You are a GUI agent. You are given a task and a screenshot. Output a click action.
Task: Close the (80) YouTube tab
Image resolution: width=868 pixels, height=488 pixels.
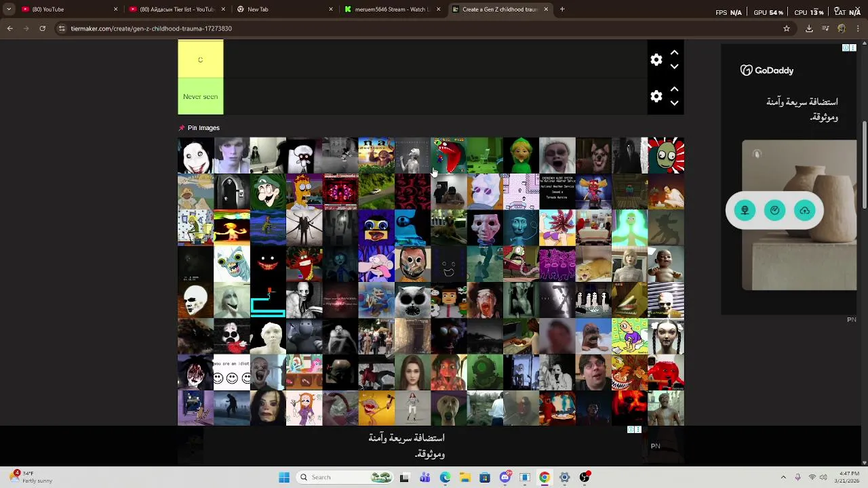115,9
